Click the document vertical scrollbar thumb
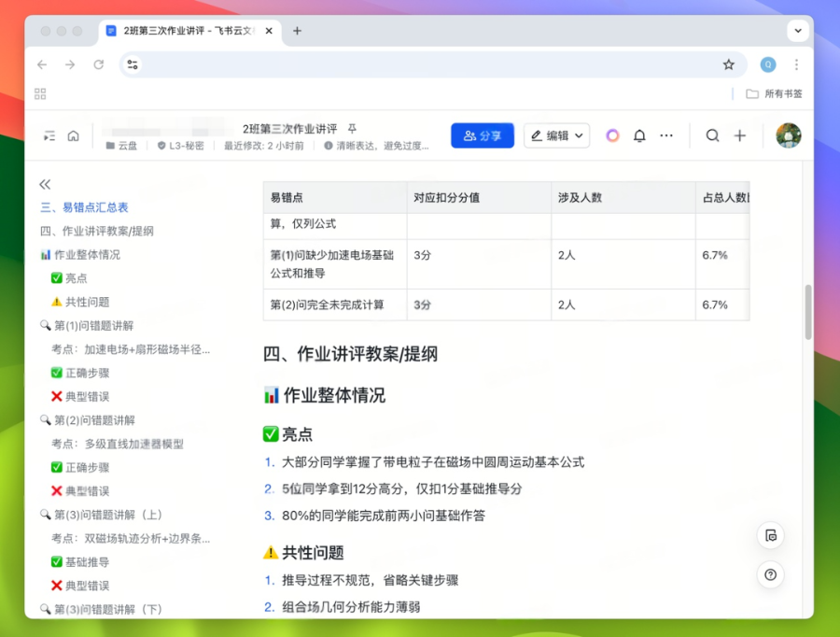The height and width of the screenshot is (637, 840). 808,312
